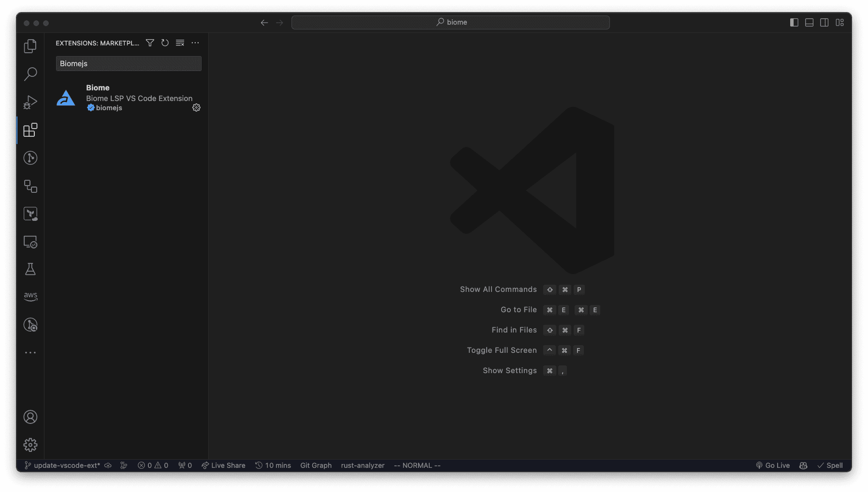Open Git Graph from status bar
This screenshot has height=492, width=868.
(x=316, y=465)
